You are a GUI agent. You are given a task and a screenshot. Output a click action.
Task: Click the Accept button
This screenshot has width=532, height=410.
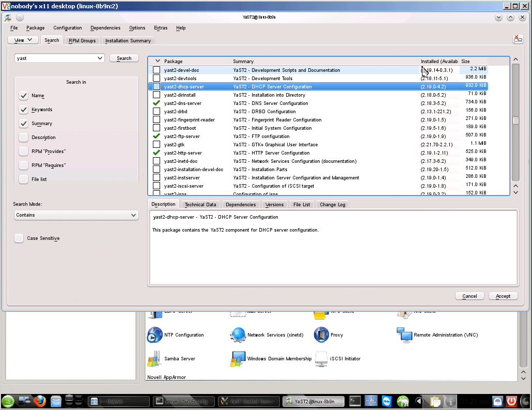pos(503,296)
